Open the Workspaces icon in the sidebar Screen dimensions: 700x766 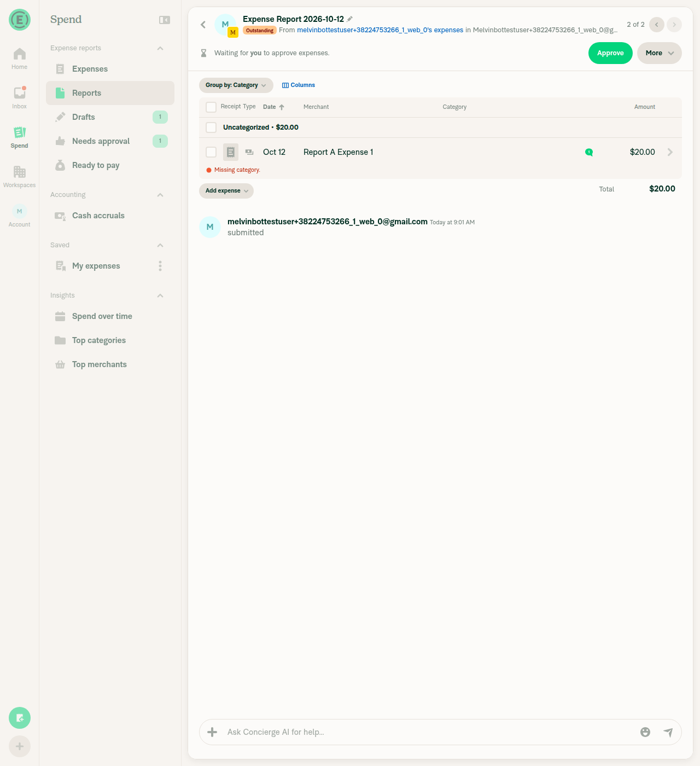tap(19, 177)
